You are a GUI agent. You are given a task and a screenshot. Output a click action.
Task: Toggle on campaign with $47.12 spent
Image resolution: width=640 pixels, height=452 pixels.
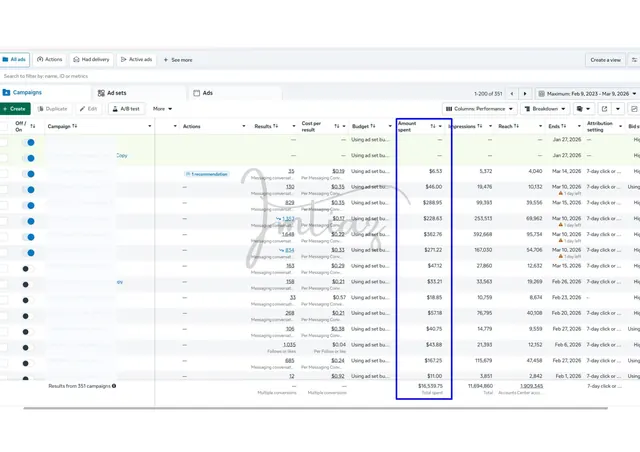pos(28,269)
